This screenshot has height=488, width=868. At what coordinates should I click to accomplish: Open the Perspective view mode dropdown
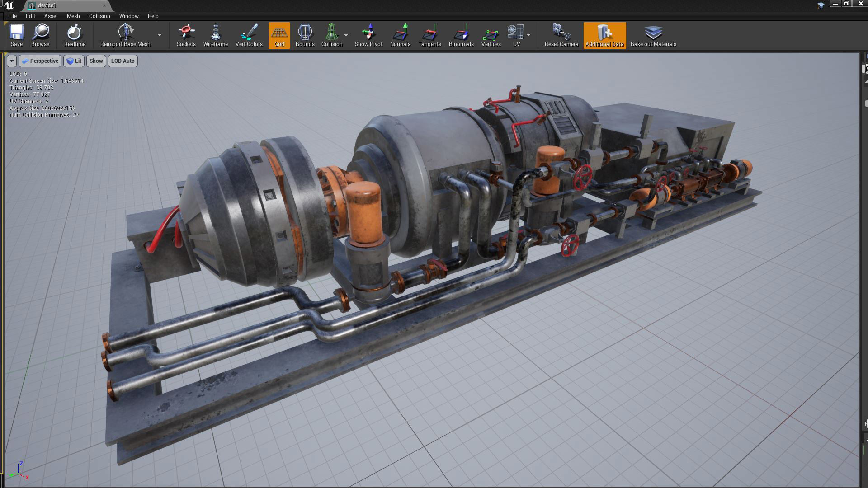coord(40,61)
